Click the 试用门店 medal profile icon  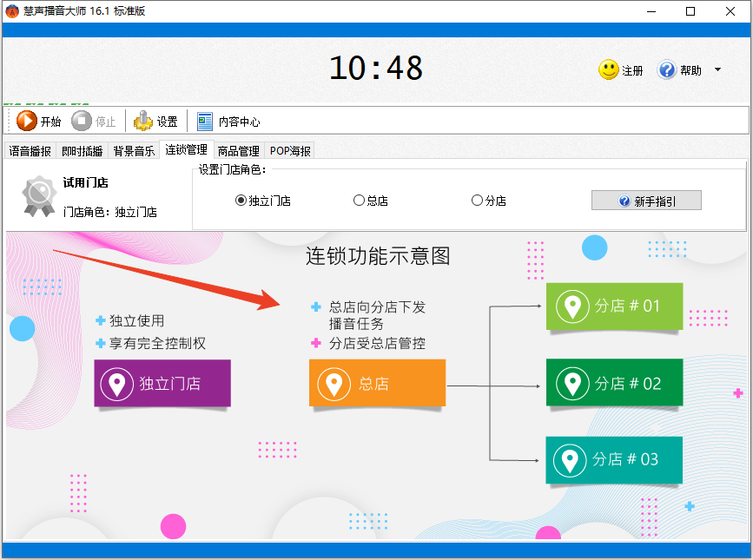tap(40, 192)
